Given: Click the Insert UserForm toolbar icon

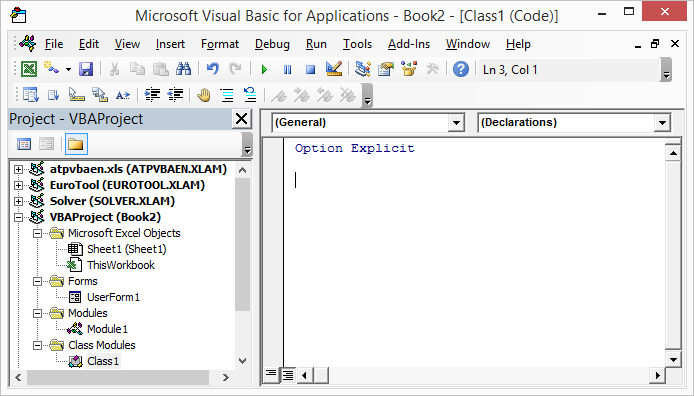Looking at the screenshot, I should 51,69.
